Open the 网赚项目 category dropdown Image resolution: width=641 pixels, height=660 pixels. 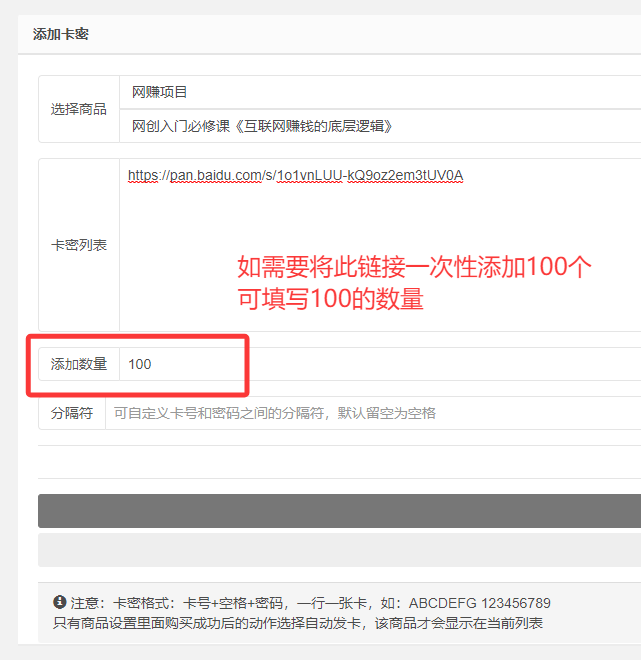[378, 92]
